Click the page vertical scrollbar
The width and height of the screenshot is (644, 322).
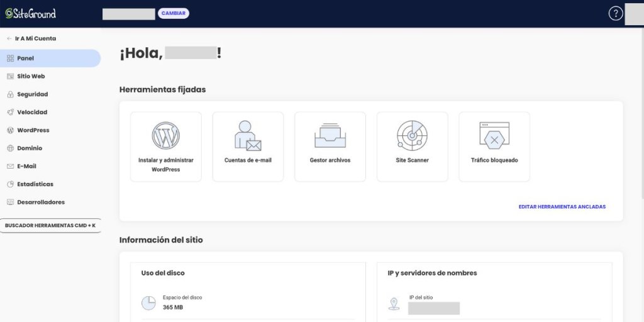coord(642,113)
